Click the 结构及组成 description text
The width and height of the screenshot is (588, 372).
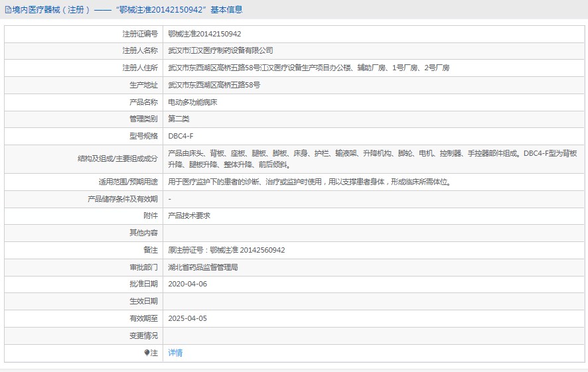(x=372, y=159)
